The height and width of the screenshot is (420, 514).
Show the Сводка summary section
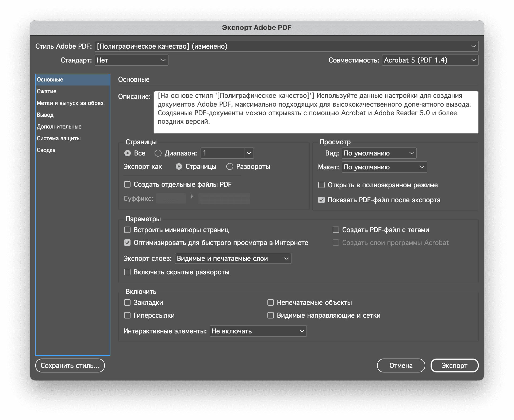point(73,150)
